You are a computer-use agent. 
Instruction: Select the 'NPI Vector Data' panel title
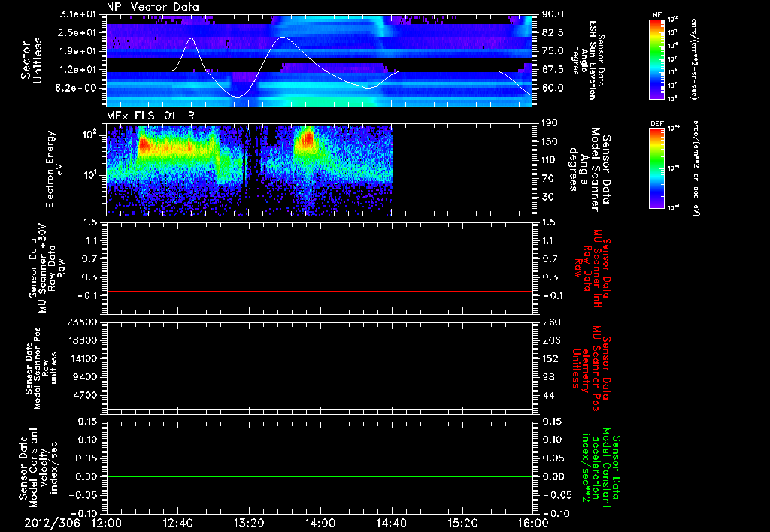(153, 7)
